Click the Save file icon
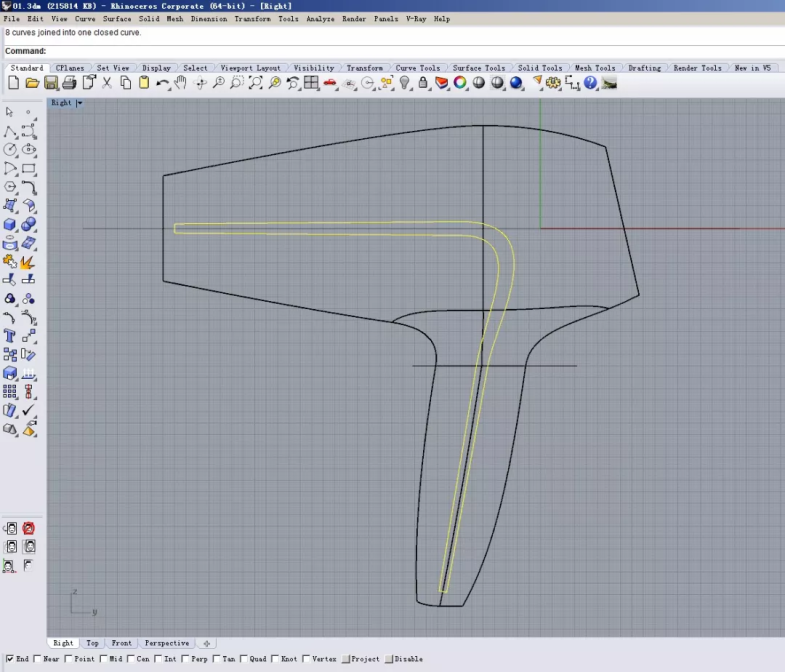This screenshot has height=672, width=785. pyautogui.click(x=50, y=83)
